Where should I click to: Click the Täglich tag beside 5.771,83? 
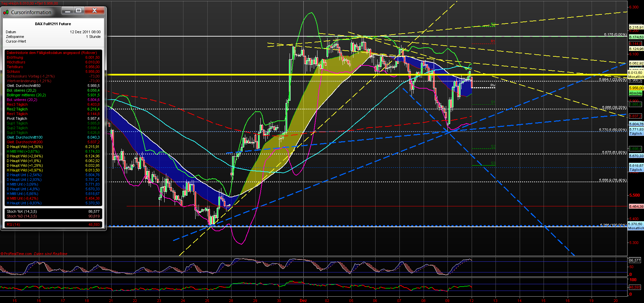636,133
